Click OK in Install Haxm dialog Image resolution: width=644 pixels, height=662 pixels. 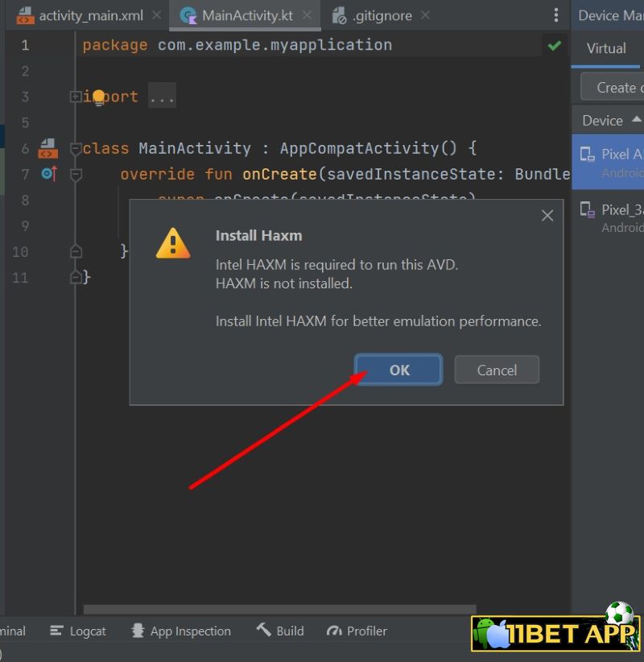point(398,370)
